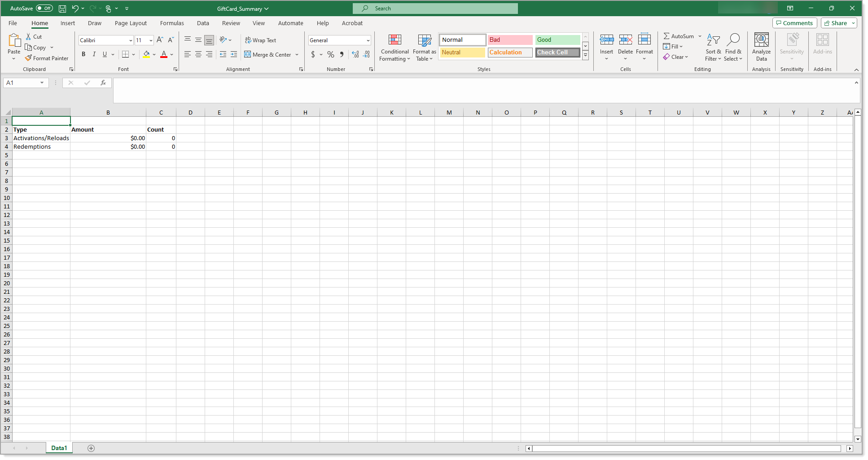
Task: Switch to the Page Layout tab
Action: pos(131,23)
